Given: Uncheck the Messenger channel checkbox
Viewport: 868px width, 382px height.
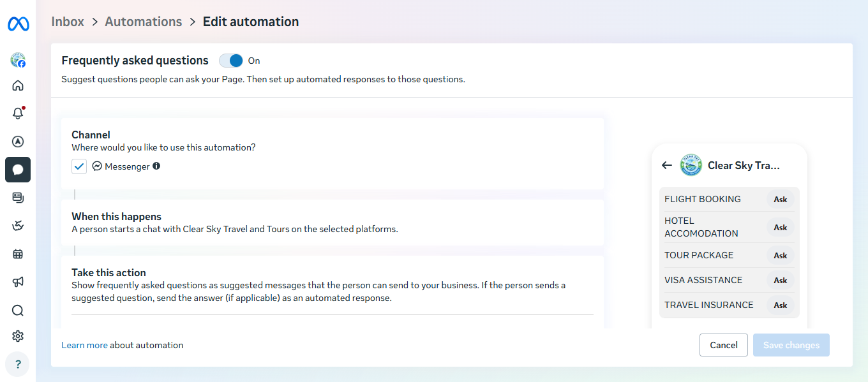Looking at the screenshot, I should (x=79, y=166).
